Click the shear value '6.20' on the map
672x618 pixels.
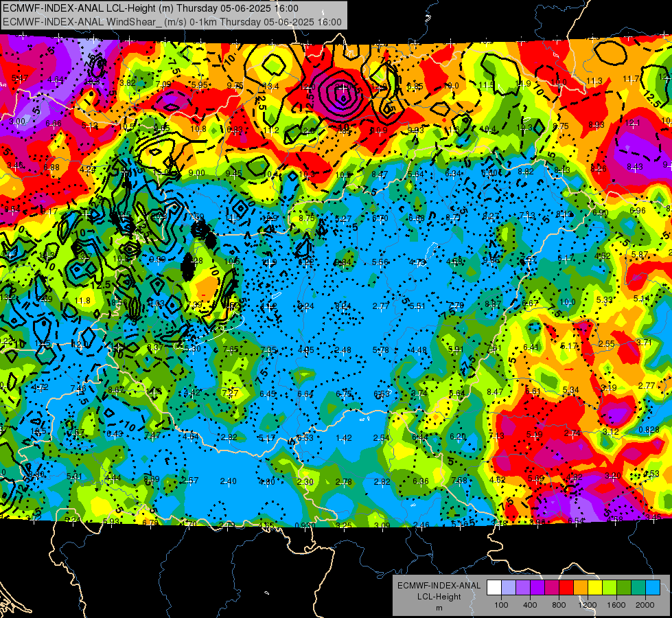[x=458, y=437]
